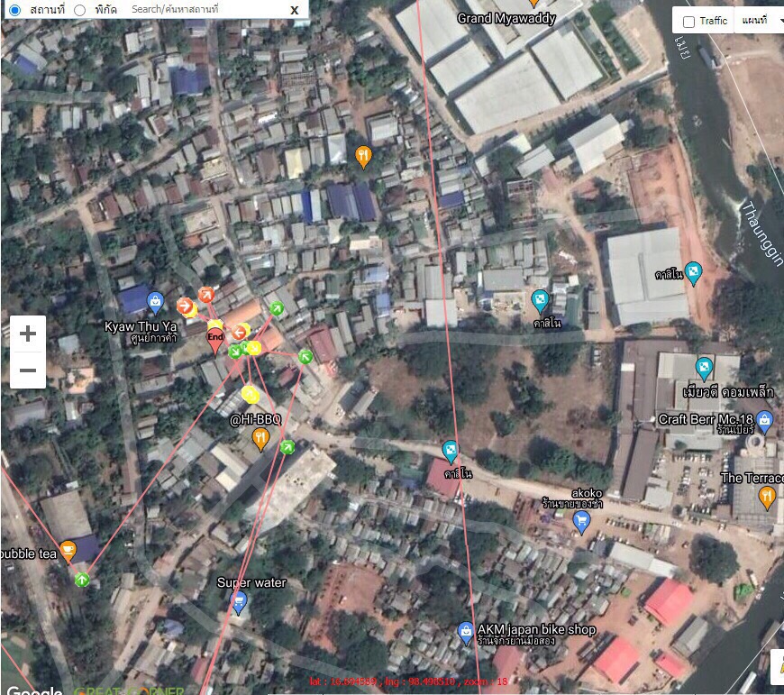Select the orange up-right arrow marker above End
The height and width of the screenshot is (695, 784).
(206, 295)
